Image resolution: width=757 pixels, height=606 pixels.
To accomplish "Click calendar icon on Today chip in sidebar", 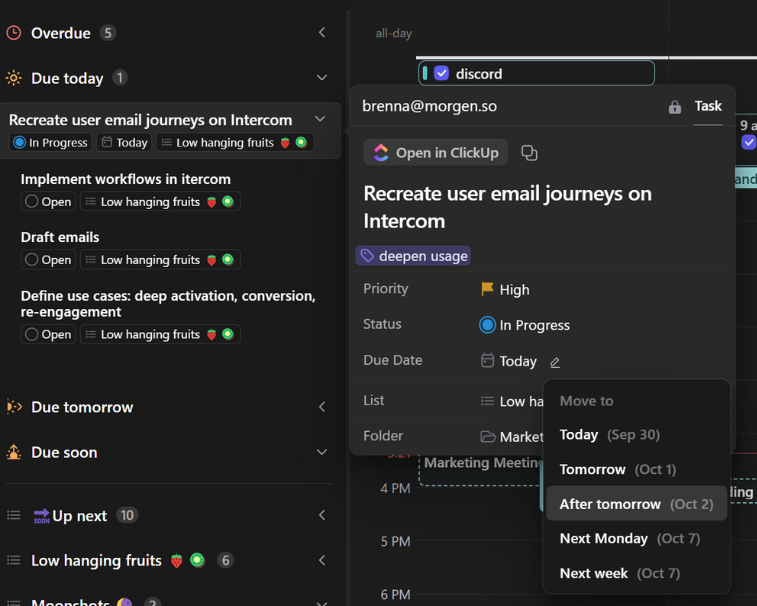I will pyautogui.click(x=107, y=142).
